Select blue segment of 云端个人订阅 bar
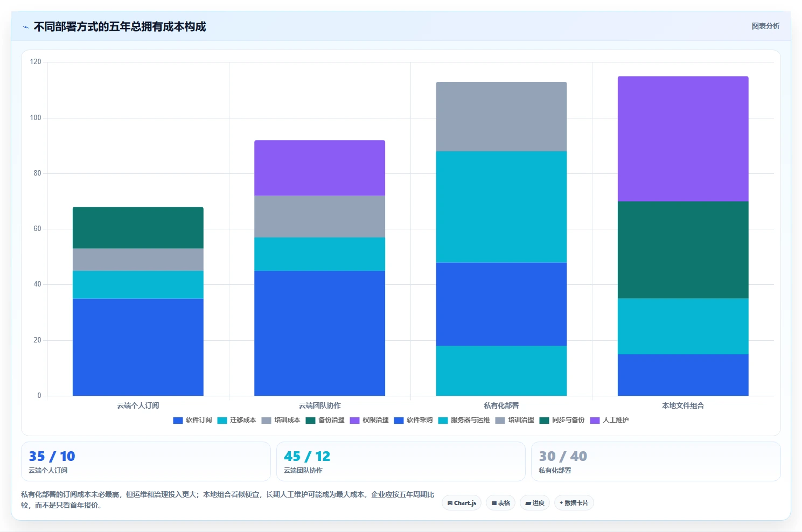The image size is (802, 532). coord(138,347)
